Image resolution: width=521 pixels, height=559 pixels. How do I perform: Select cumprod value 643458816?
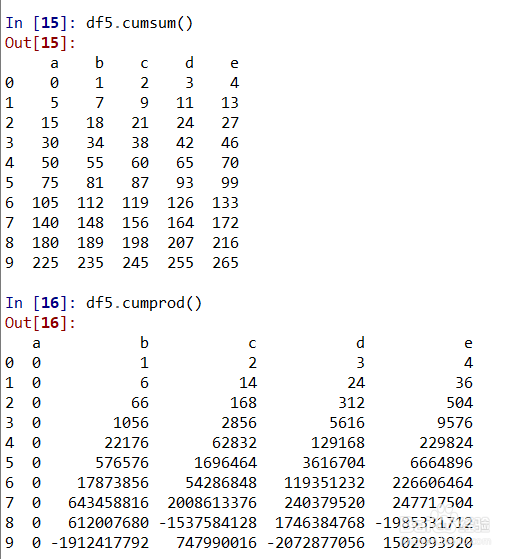108,503
